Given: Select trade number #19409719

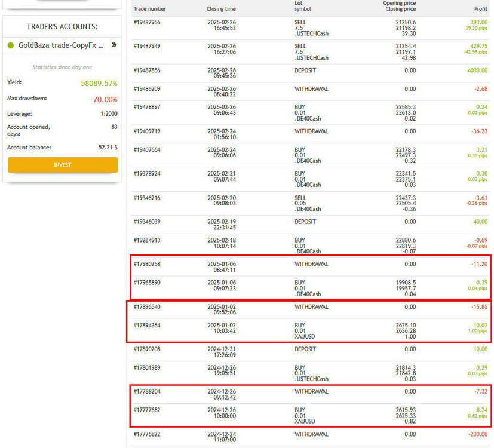Looking at the screenshot, I should pyautogui.click(x=147, y=131).
